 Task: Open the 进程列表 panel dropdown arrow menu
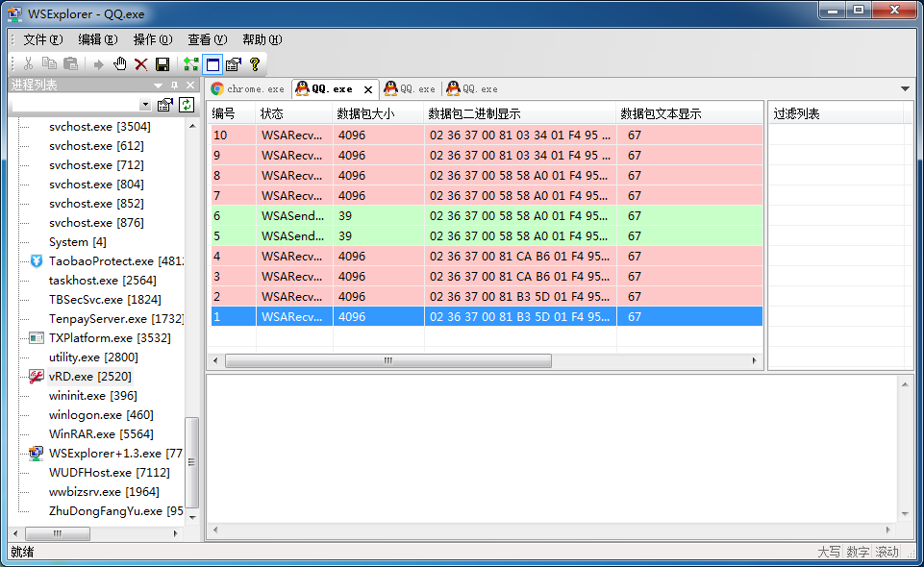click(158, 86)
